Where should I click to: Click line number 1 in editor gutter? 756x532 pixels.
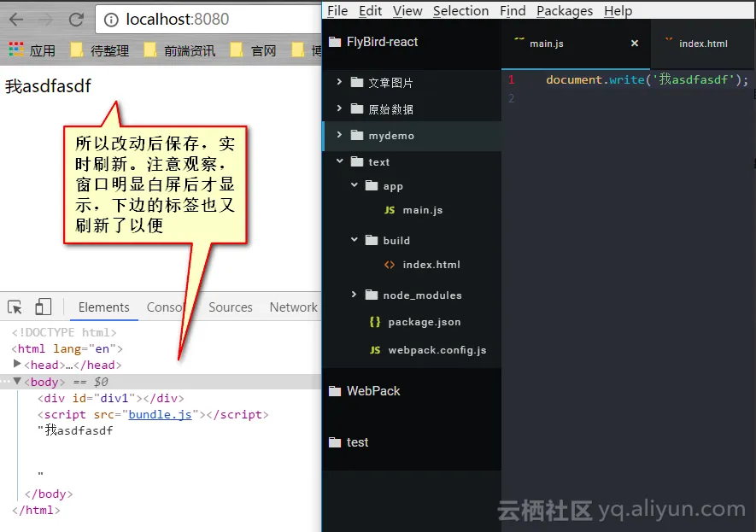(512, 79)
